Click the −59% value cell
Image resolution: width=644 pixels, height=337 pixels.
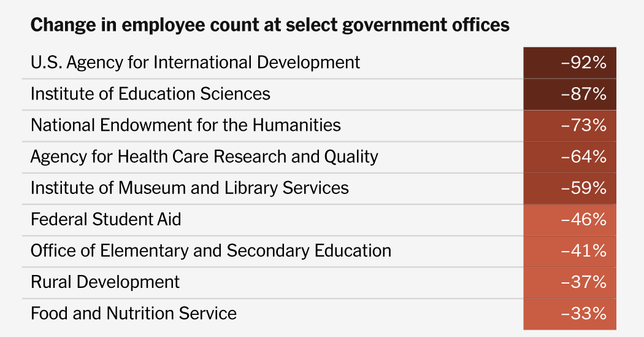(570, 188)
